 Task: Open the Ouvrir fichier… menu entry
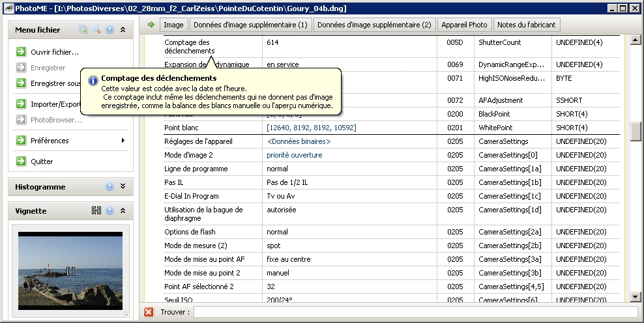point(55,52)
